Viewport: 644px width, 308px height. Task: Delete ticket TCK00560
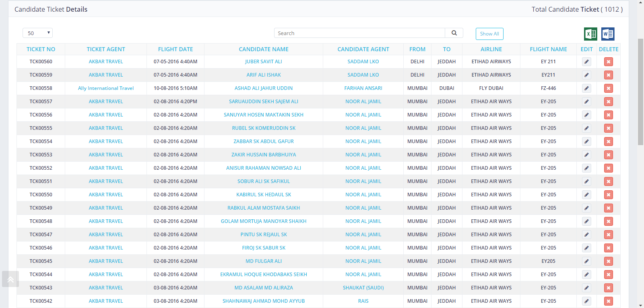pyautogui.click(x=609, y=62)
